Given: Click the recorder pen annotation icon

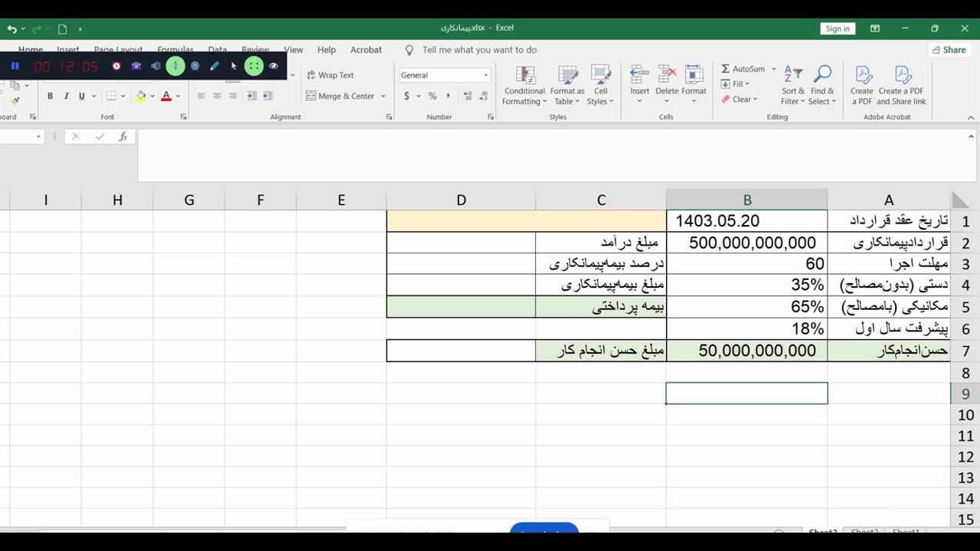Looking at the screenshot, I should click(x=215, y=66).
